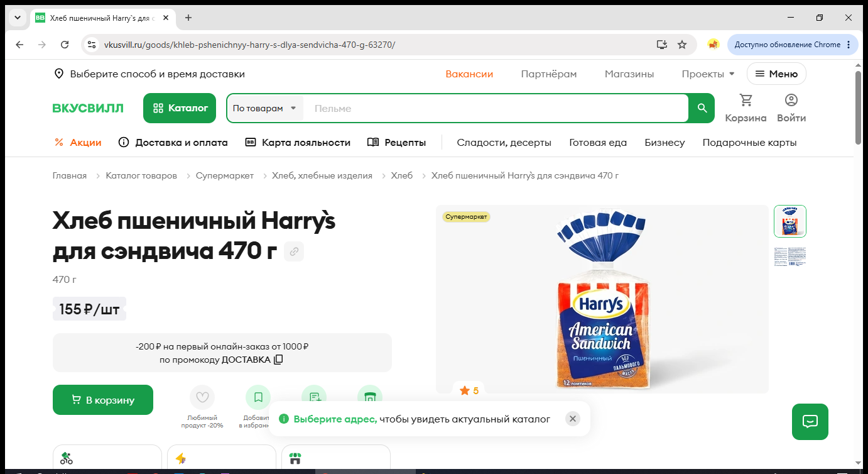This screenshot has width=868, height=474.
Task: Click the location pin delivery icon
Action: (x=59, y=74)
